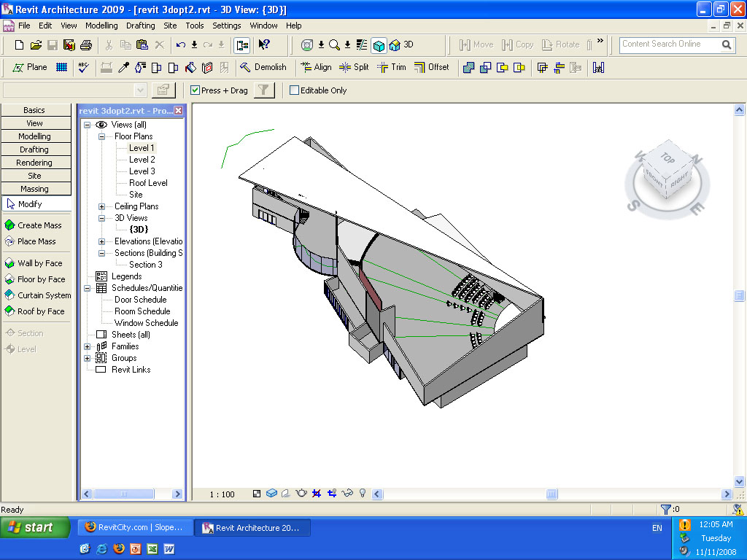Image resolution: width=747 pixels, height=560 pixels.
Task: Activate the Split tool
Action: [x=354, y=67]
